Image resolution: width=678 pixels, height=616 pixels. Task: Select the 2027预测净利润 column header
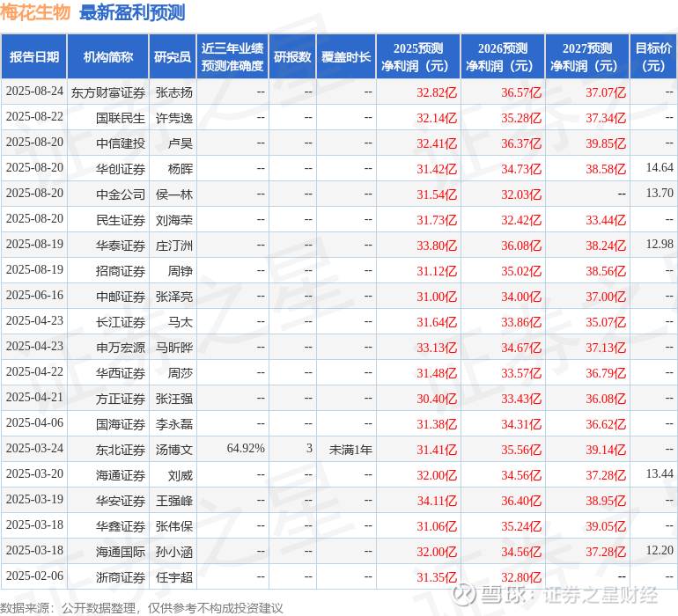tap(587, 56)
